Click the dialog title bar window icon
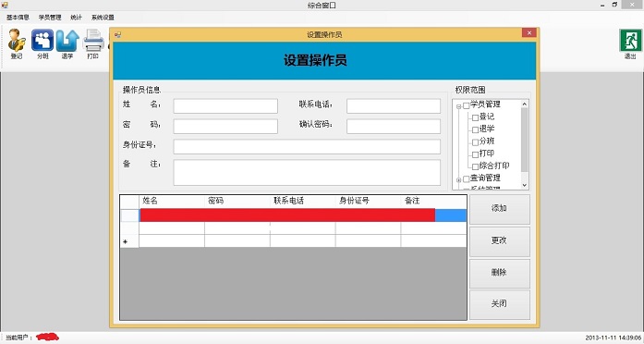The width and height of the screenshot is (644, 344). tap(118, 35)
